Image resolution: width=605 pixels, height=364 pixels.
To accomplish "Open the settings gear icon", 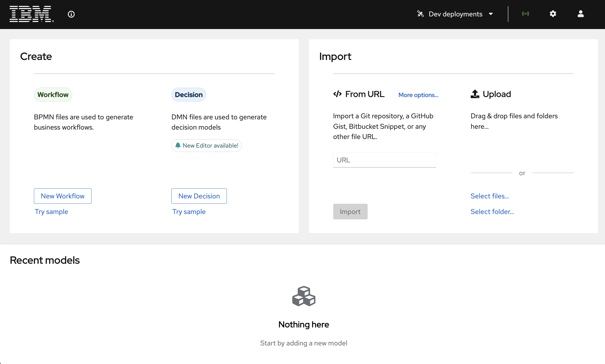I will coord(553,14).
